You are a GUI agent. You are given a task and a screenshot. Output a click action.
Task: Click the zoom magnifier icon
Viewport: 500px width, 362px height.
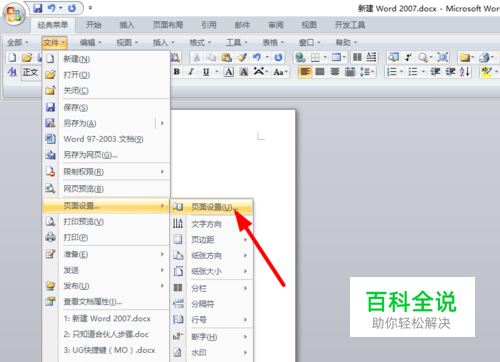click(x=423, y=58)
